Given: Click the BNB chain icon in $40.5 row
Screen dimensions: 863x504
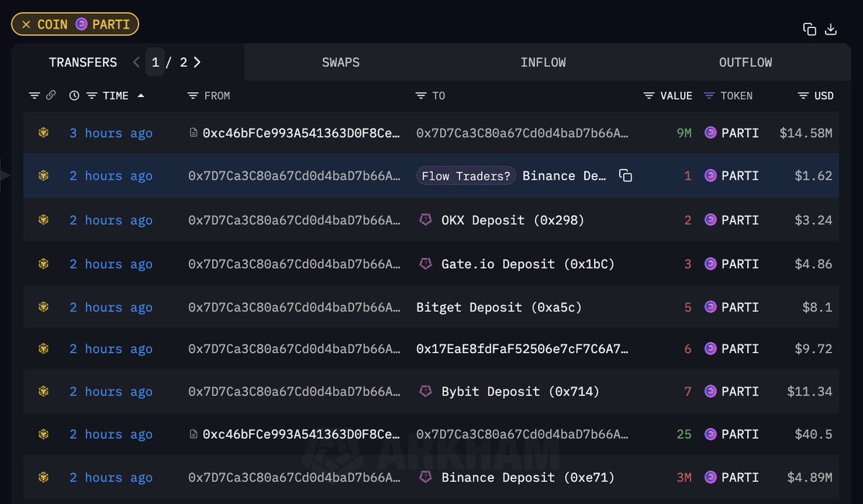Looking at the screenshot, I should point(44,434).
